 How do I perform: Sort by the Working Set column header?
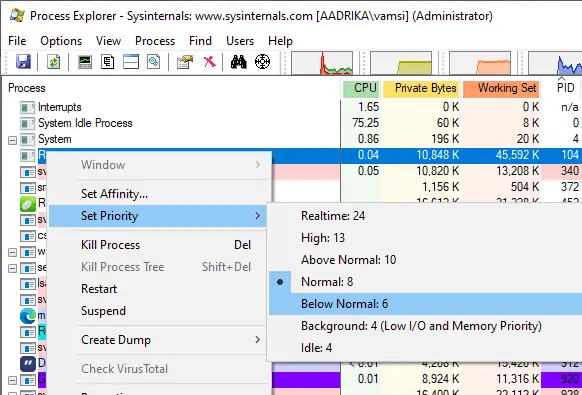502,88
